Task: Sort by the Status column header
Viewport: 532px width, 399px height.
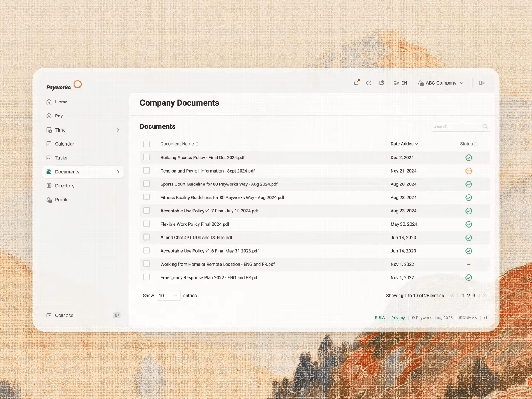Action: click(x=468, y=144)
